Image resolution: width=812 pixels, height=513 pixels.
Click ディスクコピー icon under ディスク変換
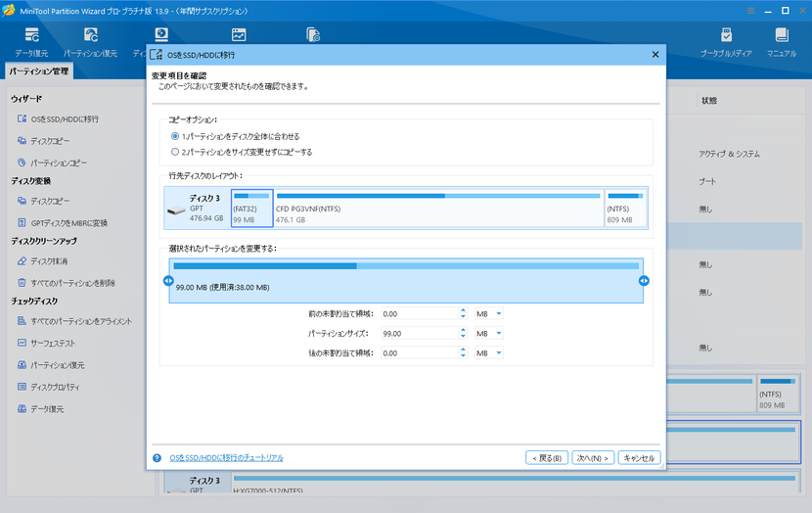(x=22, y=201)
